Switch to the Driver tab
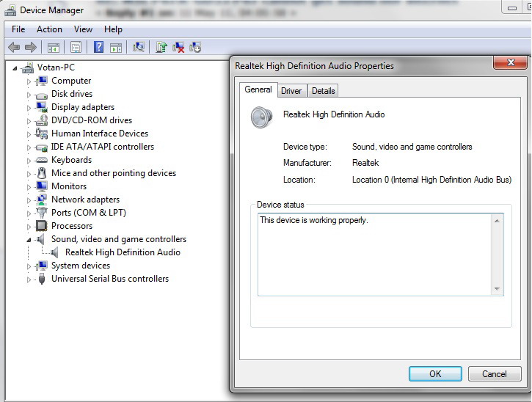The image size is (532, 402). click(x=291, y=91)
